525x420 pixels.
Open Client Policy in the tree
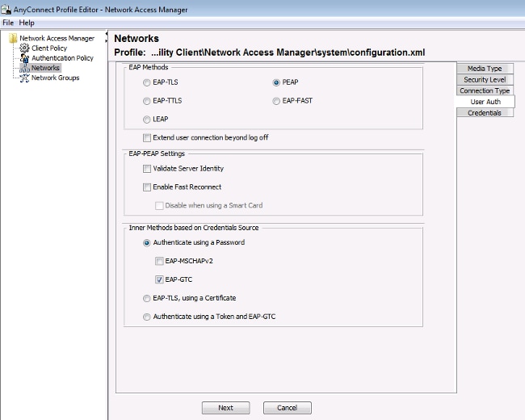coord(49,48)
